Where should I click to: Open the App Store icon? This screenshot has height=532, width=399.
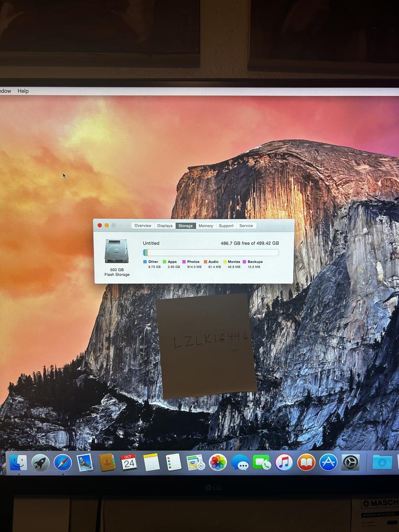(329, 463)
